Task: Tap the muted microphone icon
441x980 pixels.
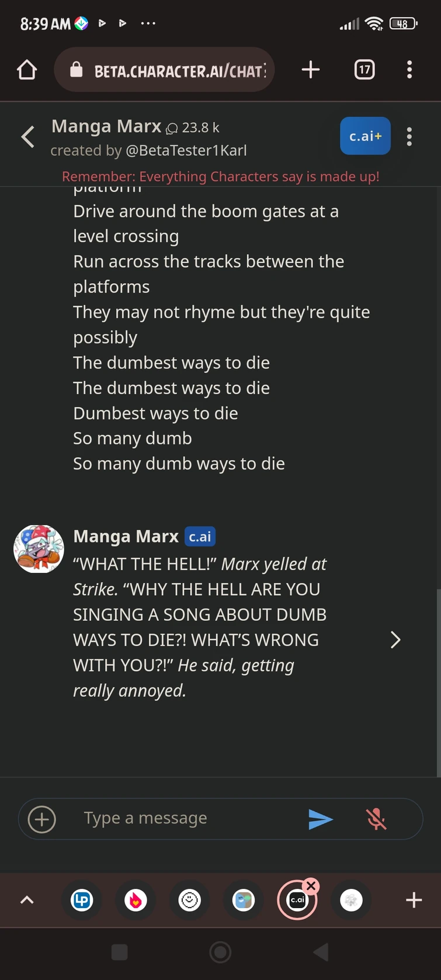Action: [376, 819]
